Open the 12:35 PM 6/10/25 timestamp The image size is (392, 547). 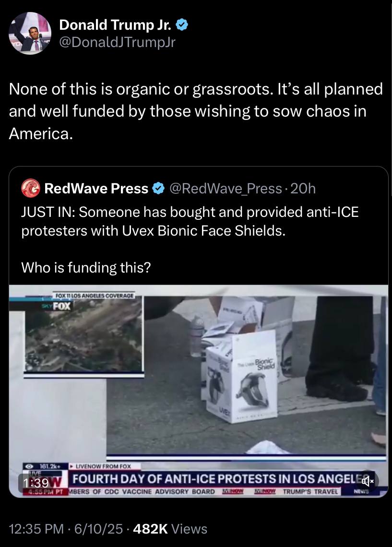66,529
